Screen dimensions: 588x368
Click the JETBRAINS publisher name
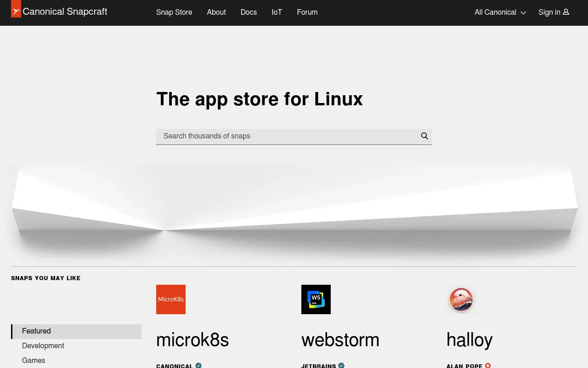pos(319,366)
